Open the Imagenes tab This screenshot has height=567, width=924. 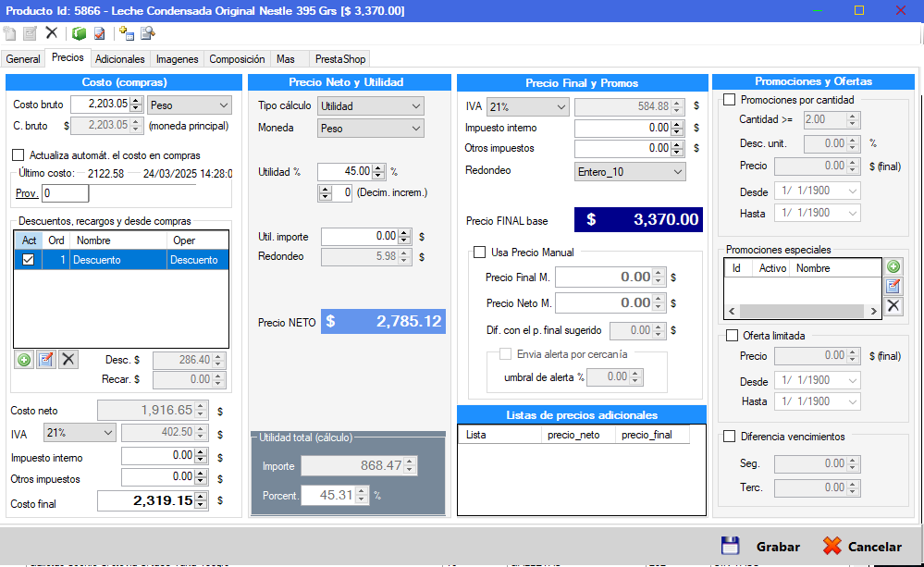[x=177, y=59]
